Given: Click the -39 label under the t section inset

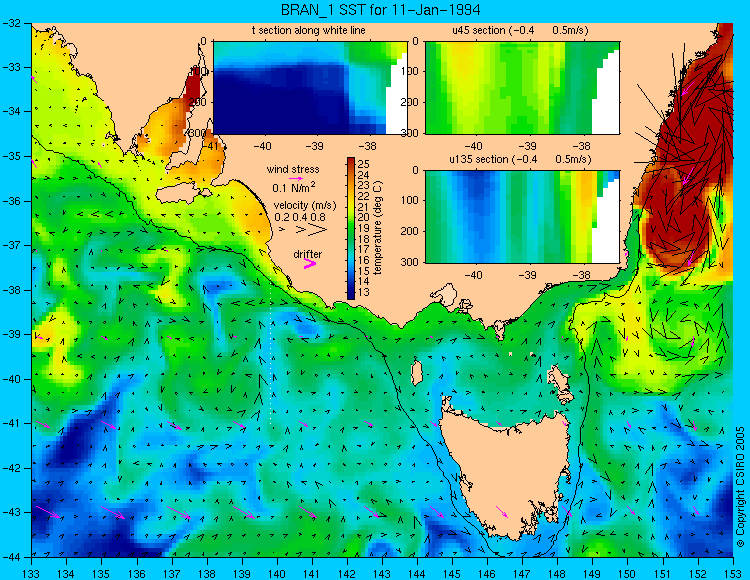Looking at the screenshot, I should [x=314, y=146].
